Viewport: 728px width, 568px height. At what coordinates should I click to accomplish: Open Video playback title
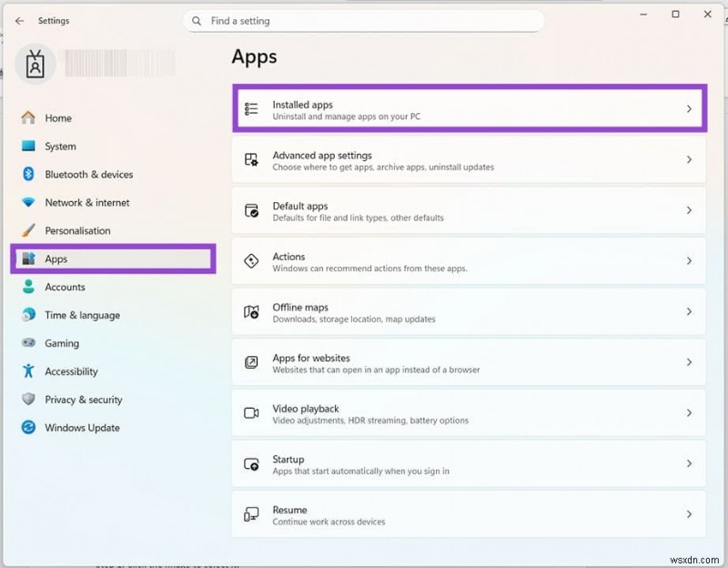click(x=306, y=409)
